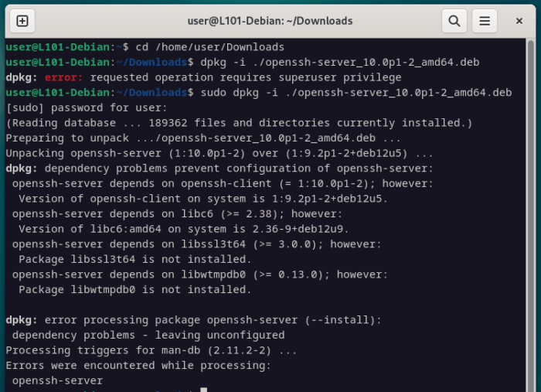Click 'error processing package openssh-server' line
The image size is (541, 392).
click(193, 320)
